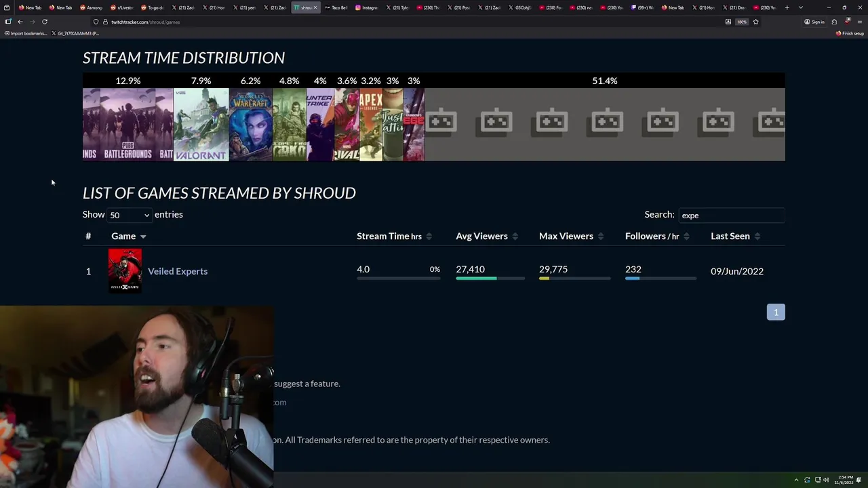Viewport: 868px width, 488px height.
Task: Open the list all tabs chevron
Action: (801, 7)
